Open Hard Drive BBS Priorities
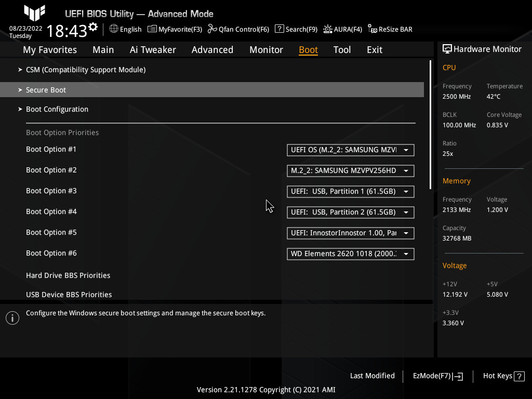 point(68,275)
